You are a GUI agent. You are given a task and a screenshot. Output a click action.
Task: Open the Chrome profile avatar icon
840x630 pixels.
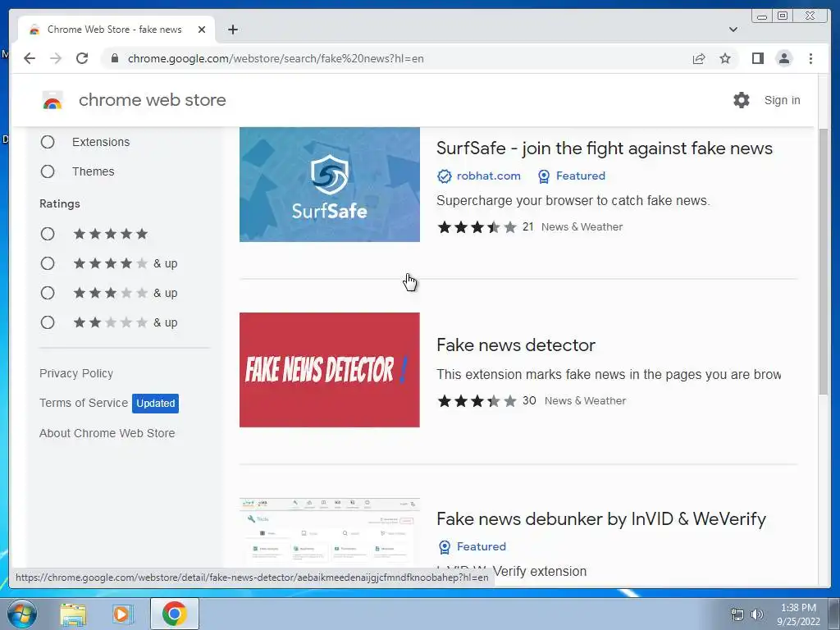pos(783,58)
